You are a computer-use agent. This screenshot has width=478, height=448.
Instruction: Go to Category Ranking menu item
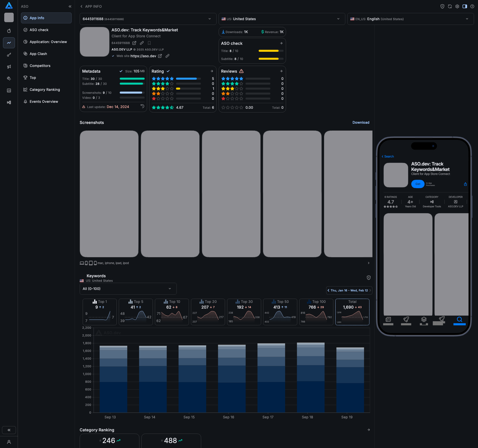45,90
